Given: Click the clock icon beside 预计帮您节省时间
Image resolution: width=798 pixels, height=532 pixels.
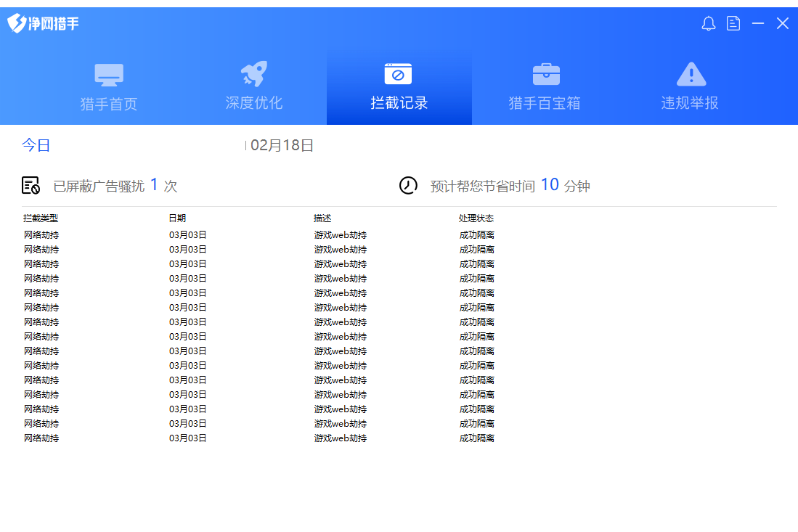Looking at the screenshot, I should coord(409,185).
